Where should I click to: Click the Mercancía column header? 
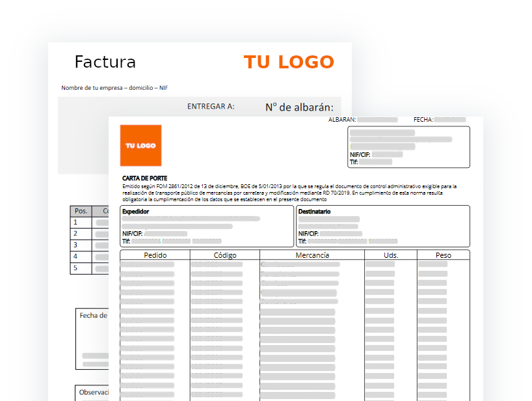click(x=312, y=255)
